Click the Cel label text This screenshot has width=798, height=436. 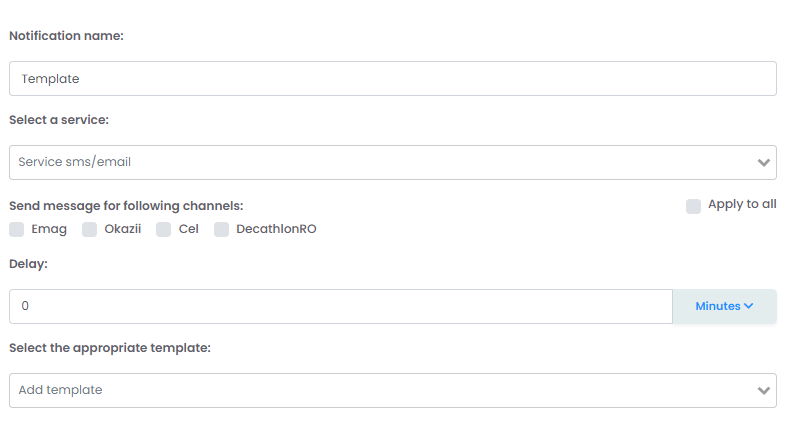click(189, 229)
